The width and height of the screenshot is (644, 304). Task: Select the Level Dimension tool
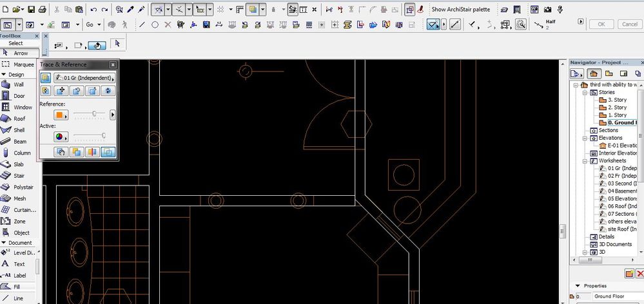19,252
